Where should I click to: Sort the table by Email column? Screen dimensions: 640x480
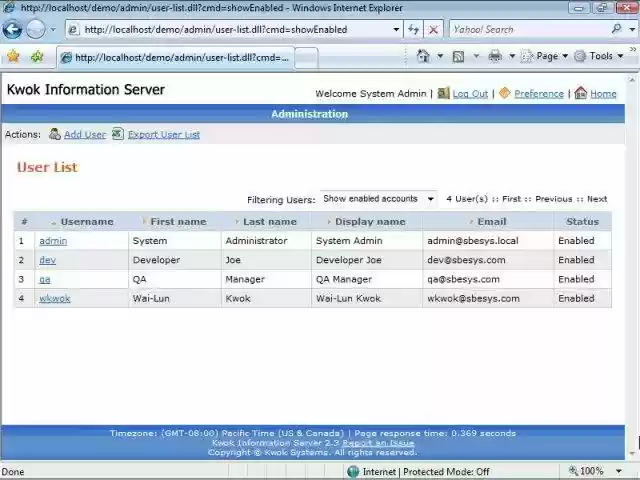(492, 222)
